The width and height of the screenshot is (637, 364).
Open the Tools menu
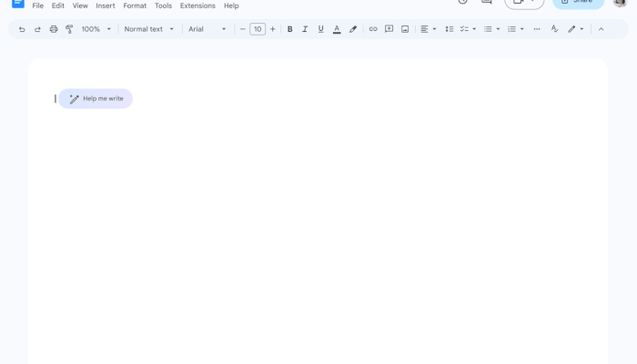pos(163,5)
